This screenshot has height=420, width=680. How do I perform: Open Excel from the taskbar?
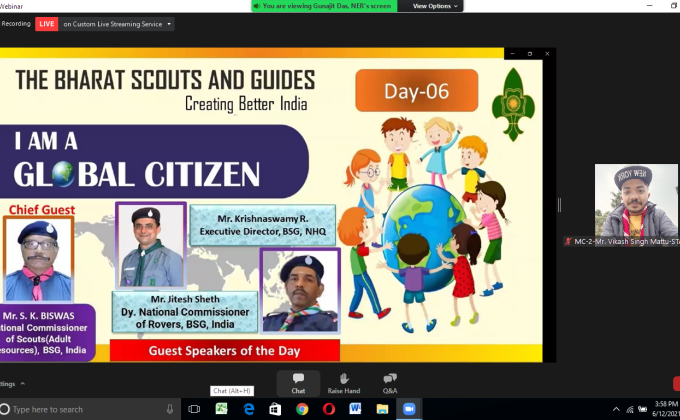[x=222, y=409]
